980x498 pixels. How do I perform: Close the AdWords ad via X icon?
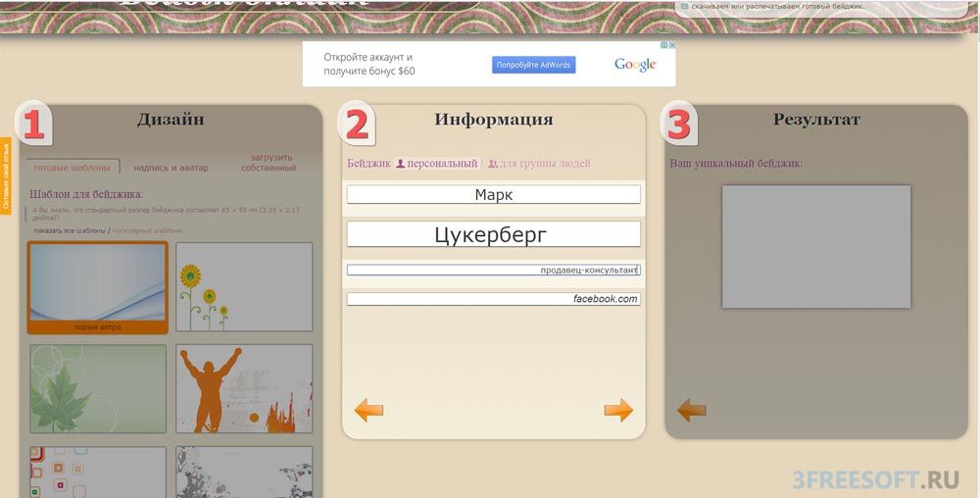pos(672,45)
